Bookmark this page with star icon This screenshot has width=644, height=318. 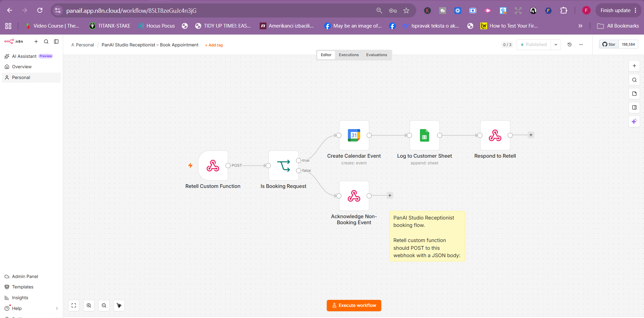(x=406, y=10)
